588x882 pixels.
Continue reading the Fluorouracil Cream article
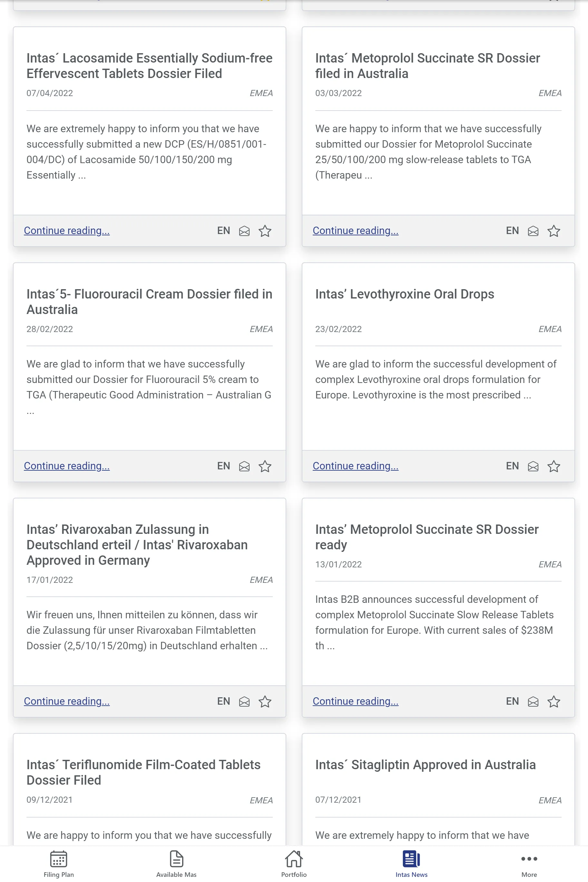coord(67,466)
